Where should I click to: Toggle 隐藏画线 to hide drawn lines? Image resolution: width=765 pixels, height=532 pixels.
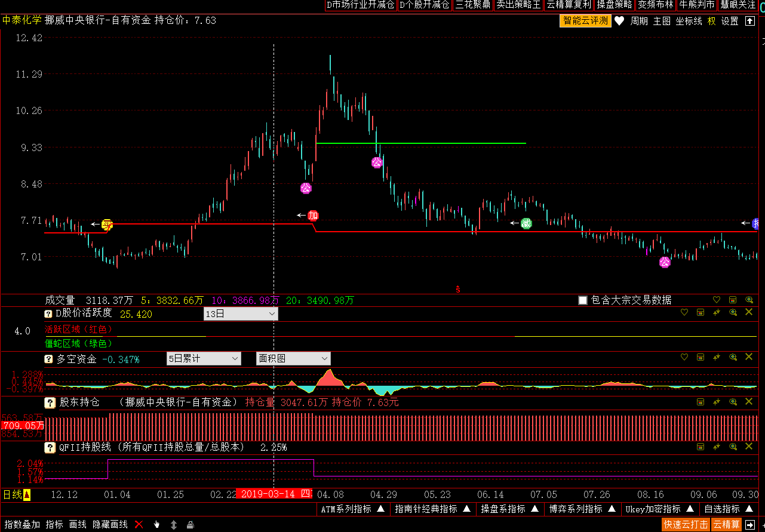(110, 524)
